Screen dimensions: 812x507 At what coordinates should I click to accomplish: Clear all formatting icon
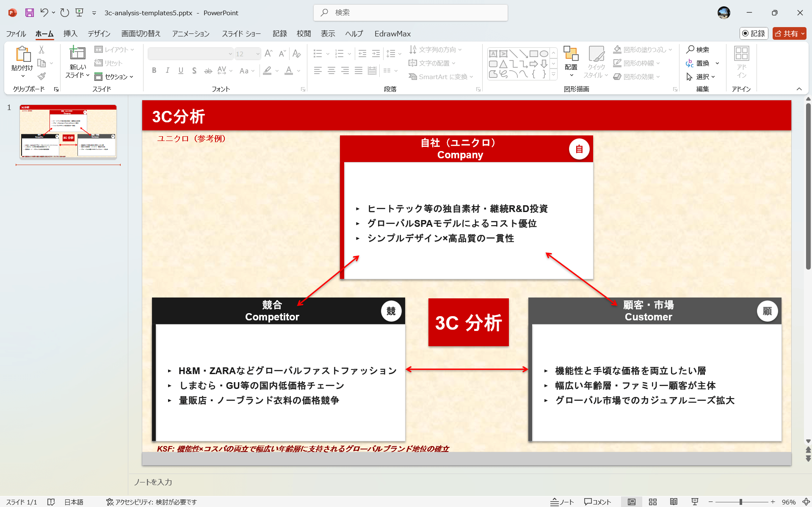(297, 54)
